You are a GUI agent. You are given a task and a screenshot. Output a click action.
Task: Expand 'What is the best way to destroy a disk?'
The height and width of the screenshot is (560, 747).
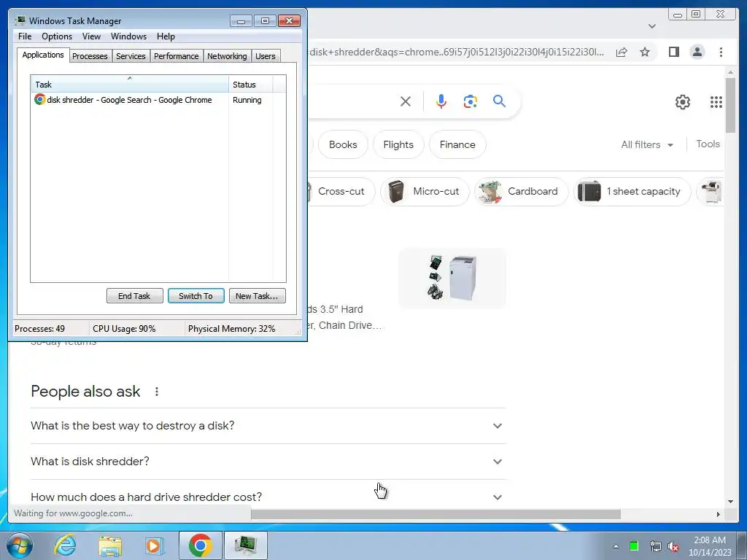pyautogui.click(x=268, y=426)
